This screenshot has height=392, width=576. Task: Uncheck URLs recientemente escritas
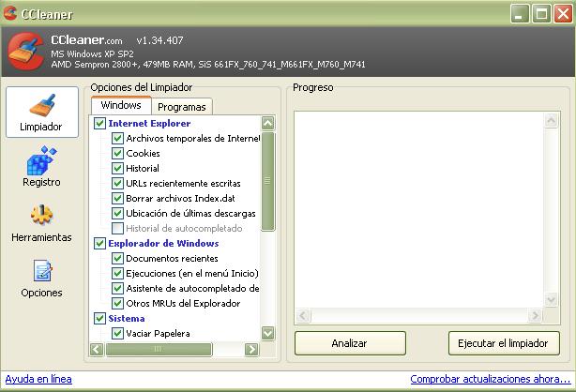pos(117,183)
